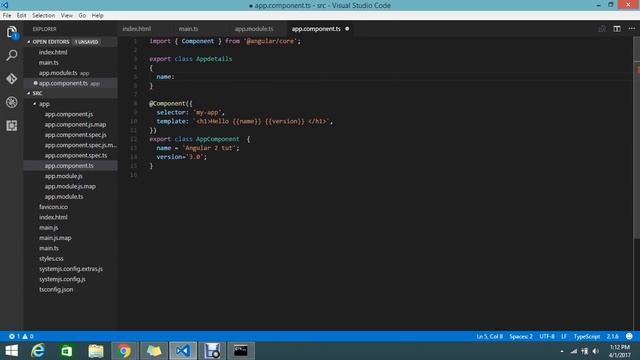Click the open changes icon in the editor title bar

point(602,29)
